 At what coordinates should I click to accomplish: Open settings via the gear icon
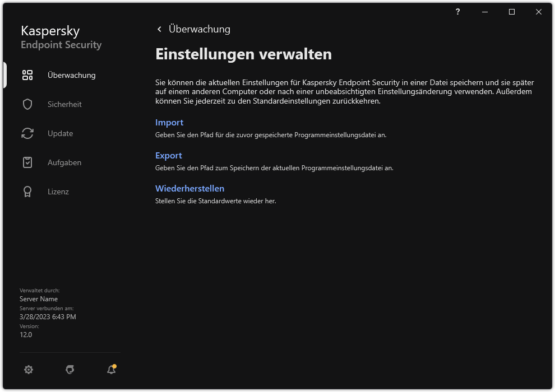tap(29, 370)
